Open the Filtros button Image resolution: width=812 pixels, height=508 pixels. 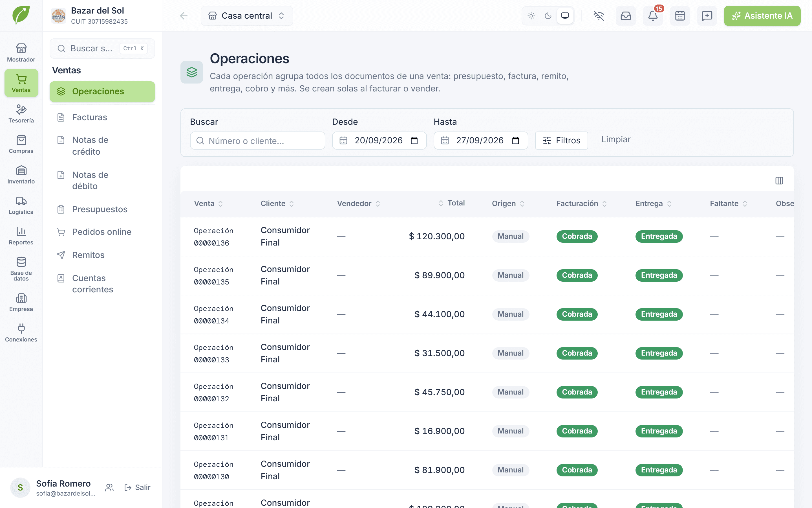pos(561,141)
